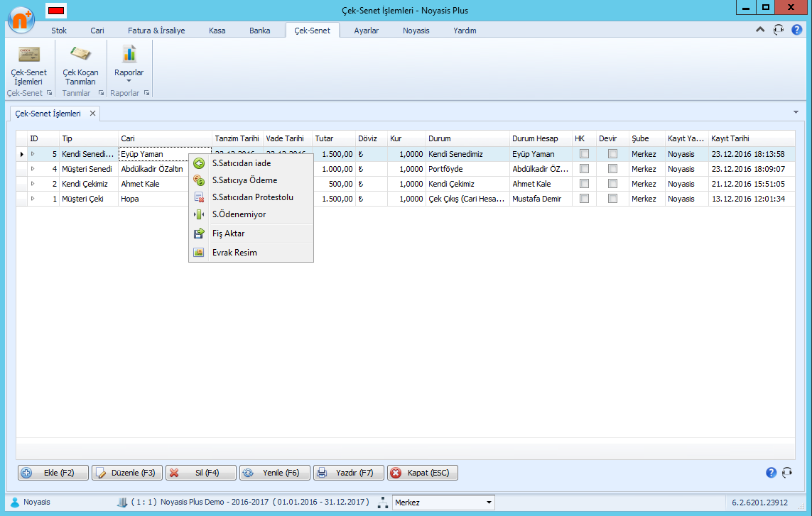Image resolution: width=812 pixels, height=516 pixels.
Task: Open the document tab list dropdown arrow
Action: [796, 112]
